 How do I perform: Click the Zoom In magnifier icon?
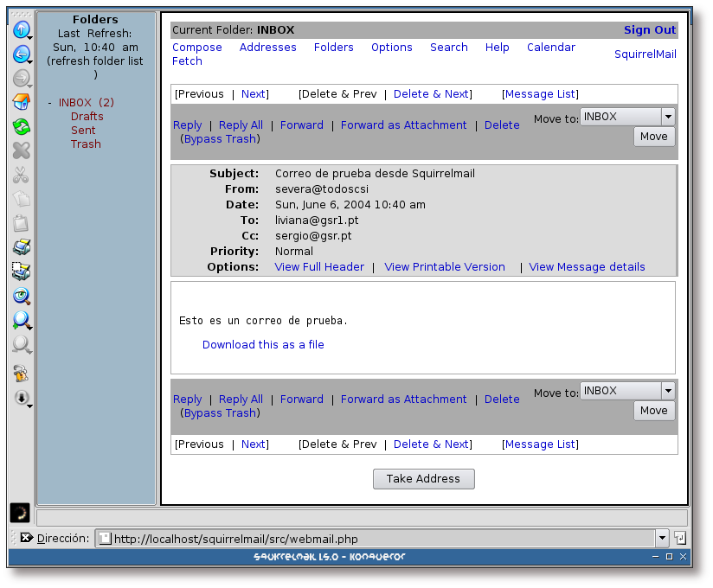point(21,321)
